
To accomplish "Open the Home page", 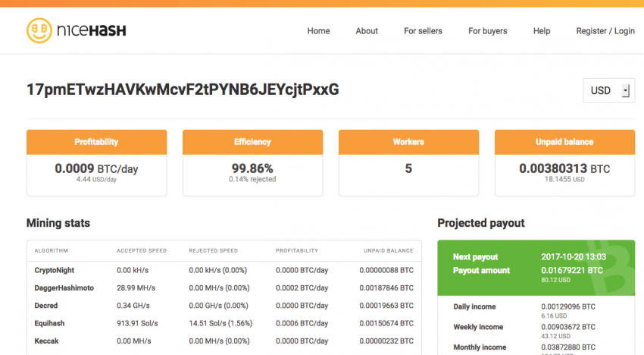I will point(318,31).
